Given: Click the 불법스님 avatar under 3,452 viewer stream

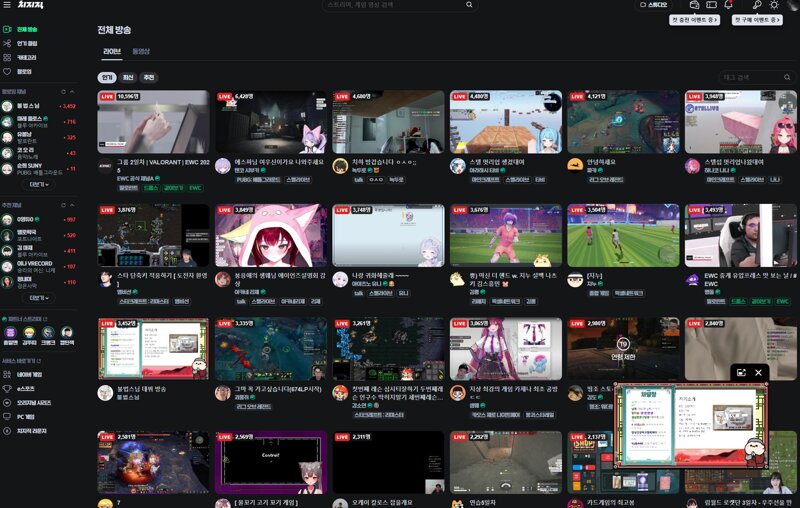Looking at the screenshot, I should tap(105, 393).
